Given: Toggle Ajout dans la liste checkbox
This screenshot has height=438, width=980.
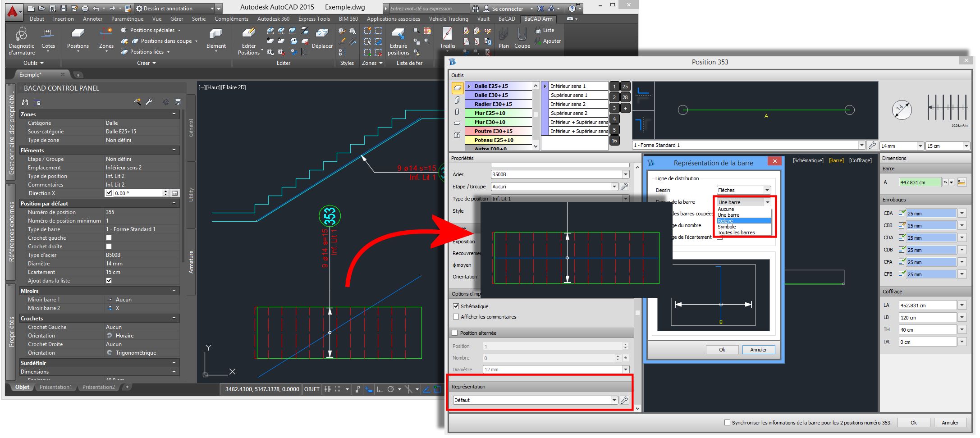Looking at the screenshot, I should [109, 281].
